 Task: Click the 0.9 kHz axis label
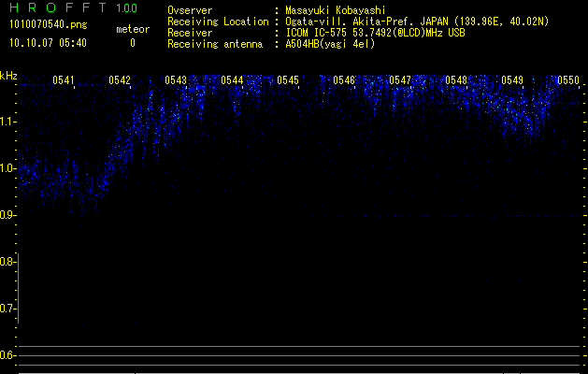click(x=7, y=215)
